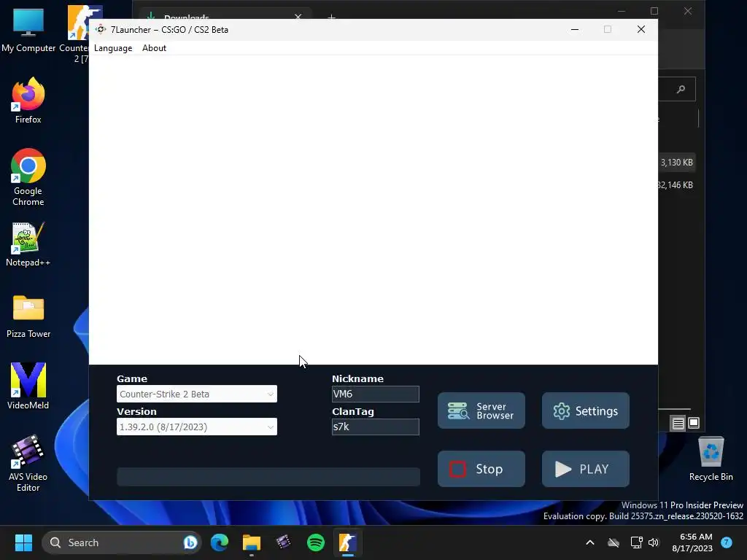Open File Explorer from the taskbar
The image size is (747, 560).
(x=252, y=542)
